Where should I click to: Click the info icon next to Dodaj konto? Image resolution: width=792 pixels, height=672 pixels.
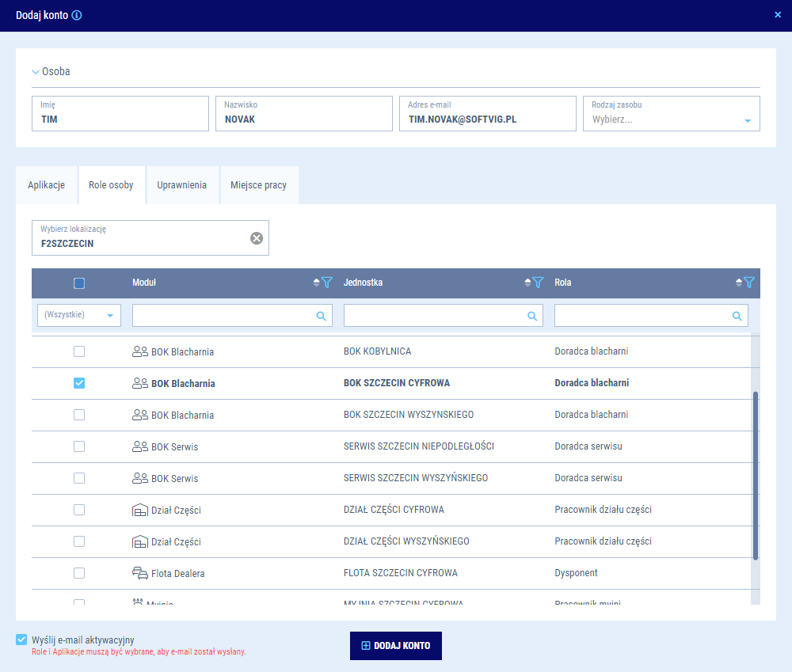point(77,15)
